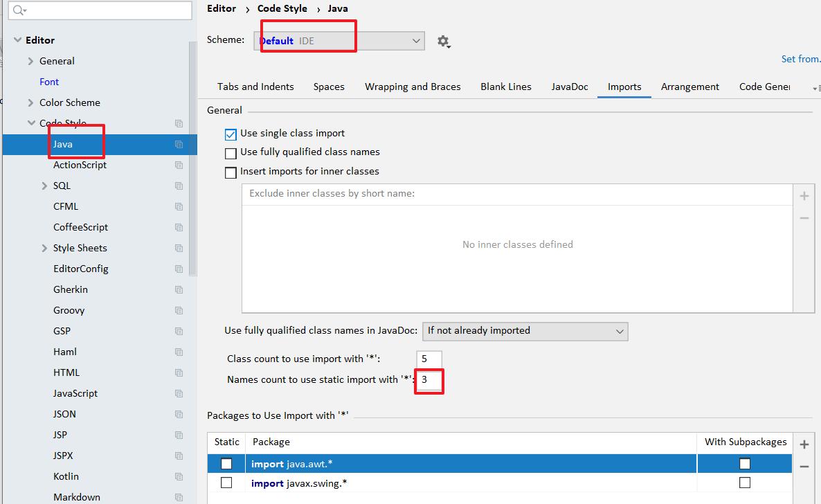The height and width of the screenshot is (504, 821).
Task: Remove the selected package with the minus icon
Action: [x=804, y=467]
